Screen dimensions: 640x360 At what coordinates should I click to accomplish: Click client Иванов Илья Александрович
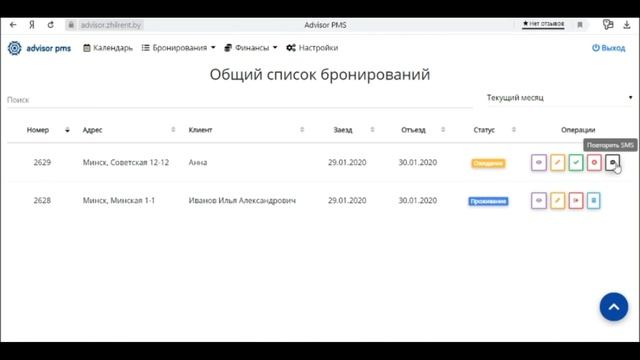(242, 200)
